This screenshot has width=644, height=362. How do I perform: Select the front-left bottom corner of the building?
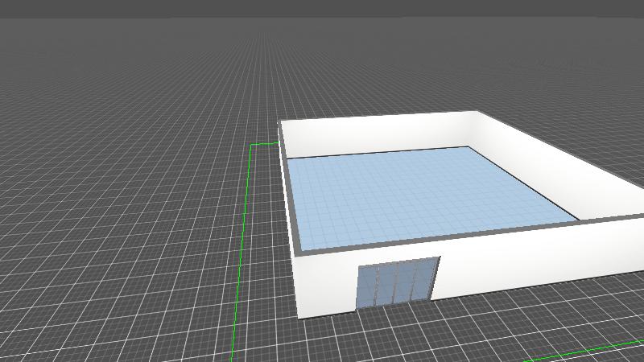(x=299, y=317)
